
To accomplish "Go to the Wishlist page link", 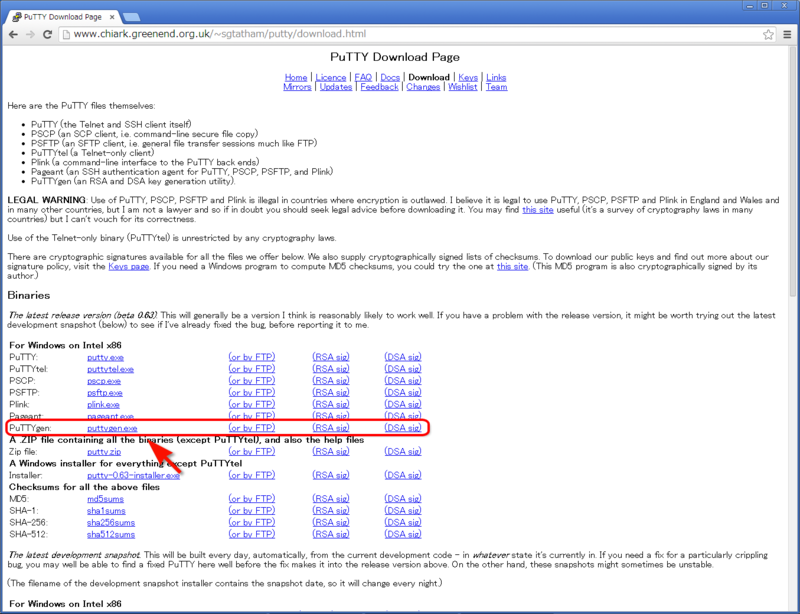I will click(x=463, y=87).
